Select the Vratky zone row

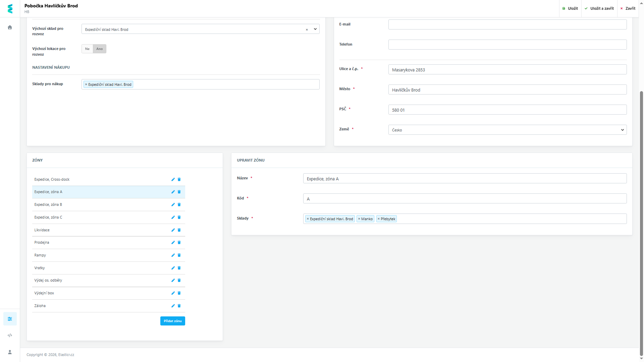coord(109,268)
